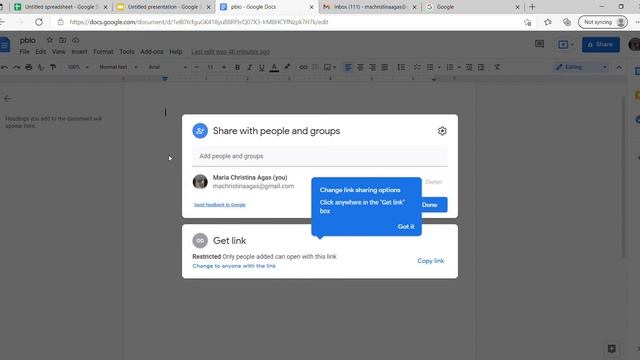Click Change to anyone with the link
Image resolution: width=640 pixels, height=360 pixels.
[x=234, y=266]
